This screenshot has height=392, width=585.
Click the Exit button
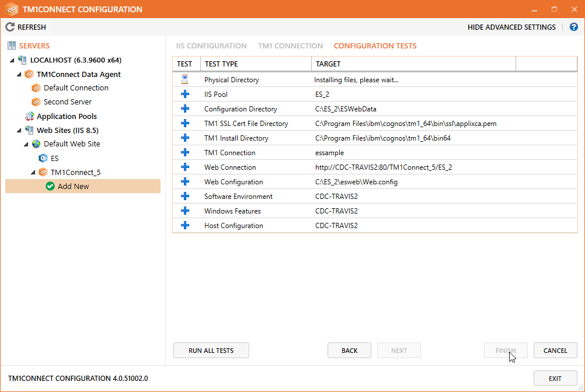pyautogui.click(x=555, y=378)
